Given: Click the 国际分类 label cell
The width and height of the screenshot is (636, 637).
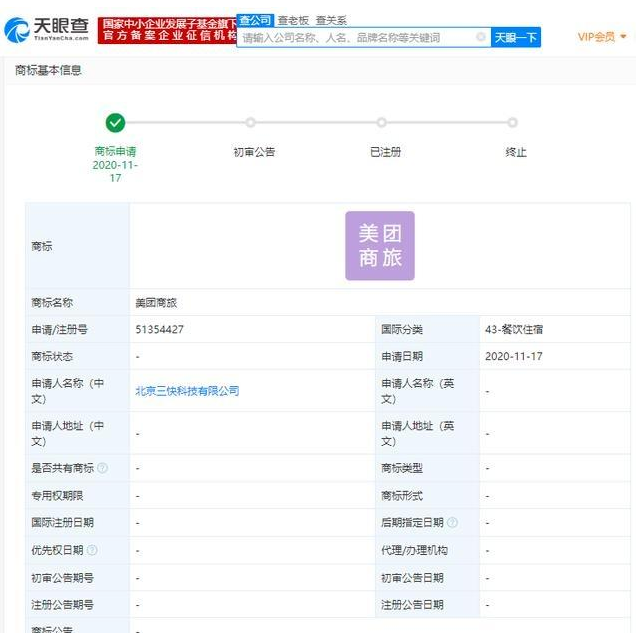Looking at the screenshot, I should (427, 329).
